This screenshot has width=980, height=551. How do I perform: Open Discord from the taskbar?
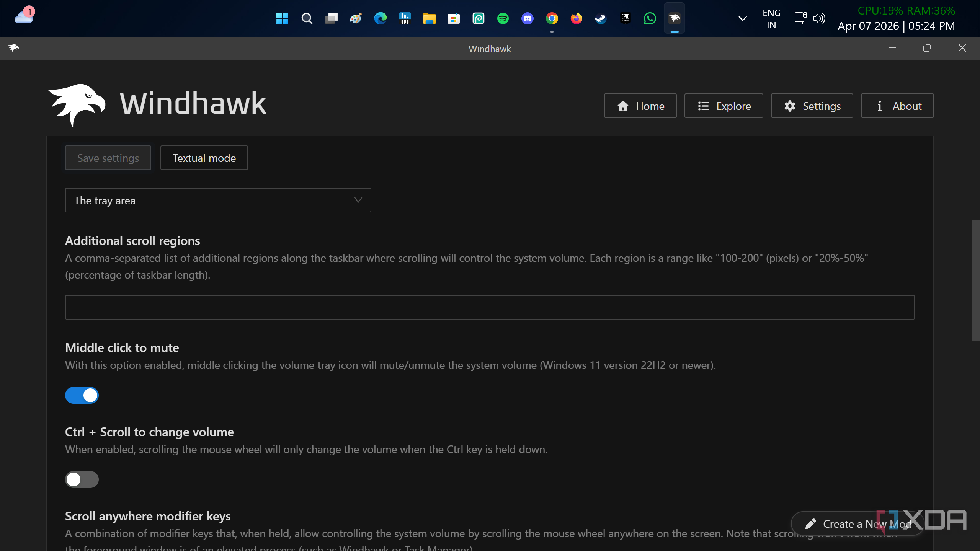(x=527, y=18)
